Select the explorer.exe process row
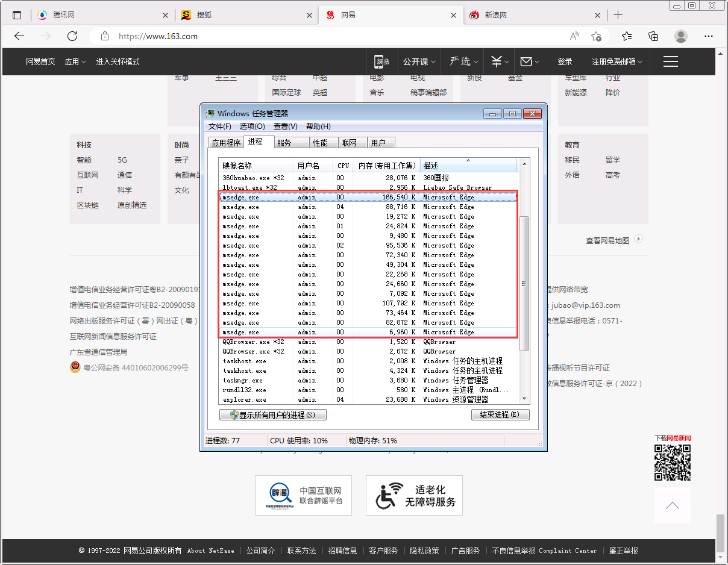This screenshot has width=728, height=565. click(368, 399)
